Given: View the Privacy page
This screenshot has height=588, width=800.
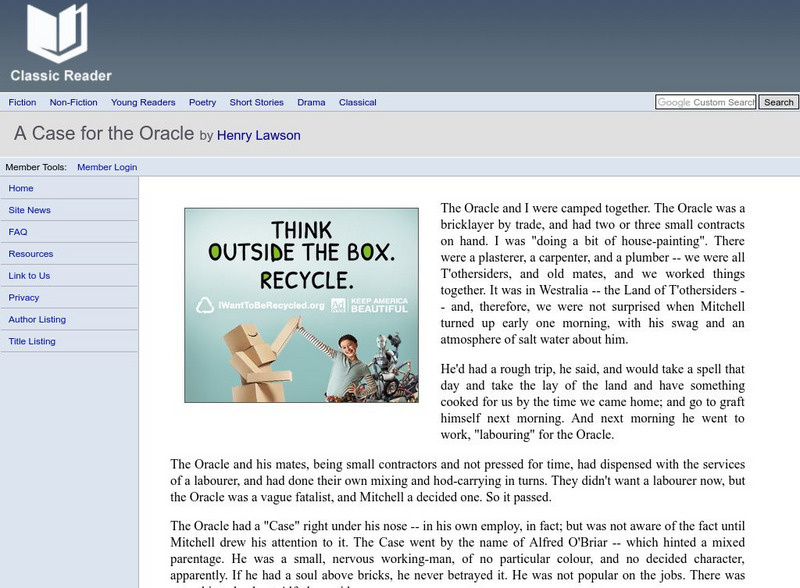Looking at the screenshot, I should click(24, 298).
